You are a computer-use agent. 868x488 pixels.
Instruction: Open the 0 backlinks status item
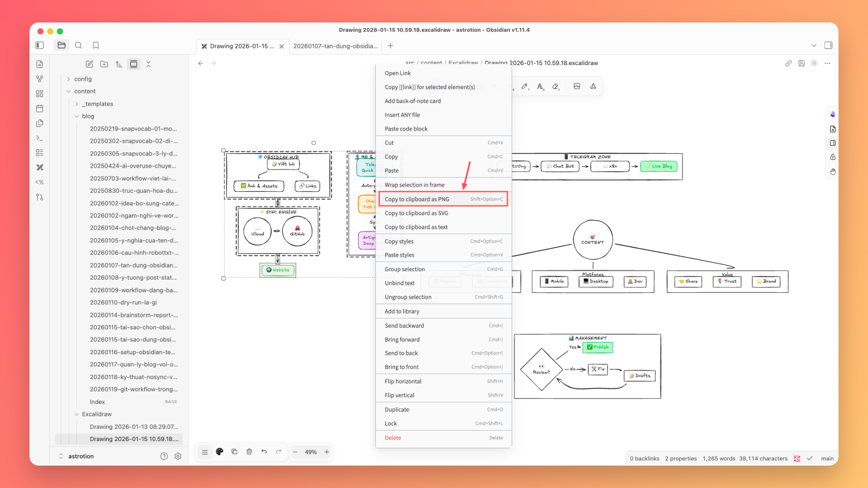pos(644,458)
